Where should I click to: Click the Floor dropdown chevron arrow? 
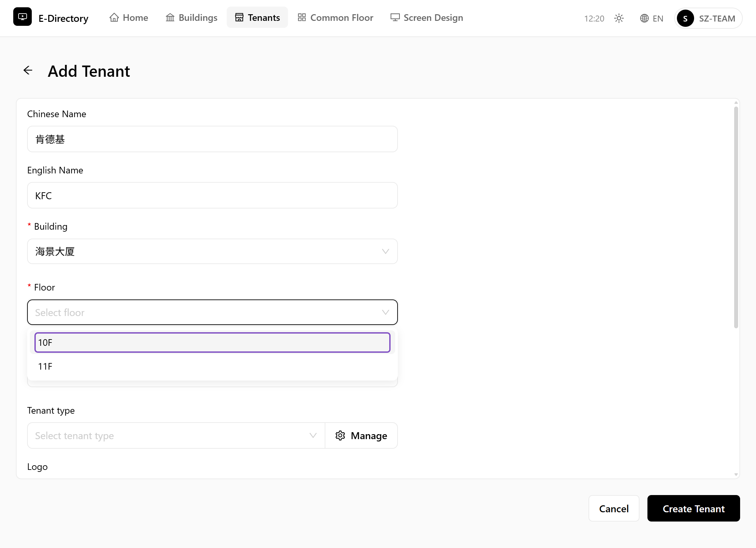point(385,312)
